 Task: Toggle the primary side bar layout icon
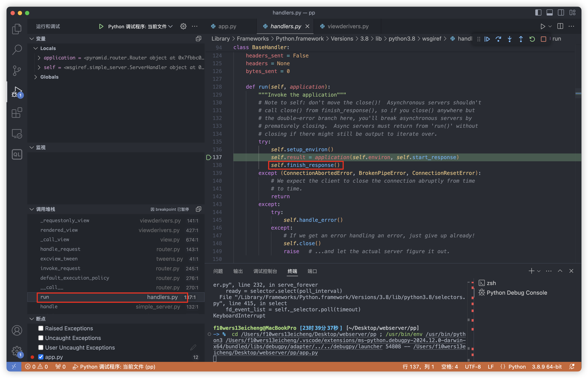coord(538,13)
